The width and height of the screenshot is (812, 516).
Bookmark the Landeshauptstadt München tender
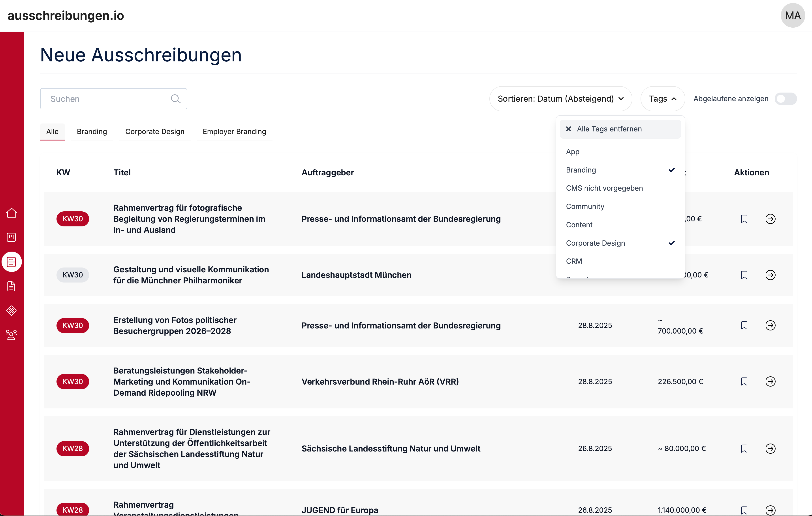744,275
